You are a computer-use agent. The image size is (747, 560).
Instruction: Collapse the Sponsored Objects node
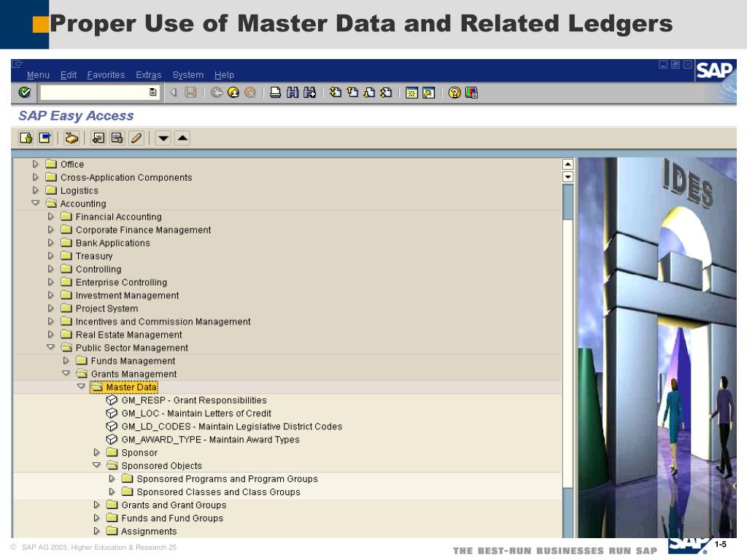click(x=96, y=464)
